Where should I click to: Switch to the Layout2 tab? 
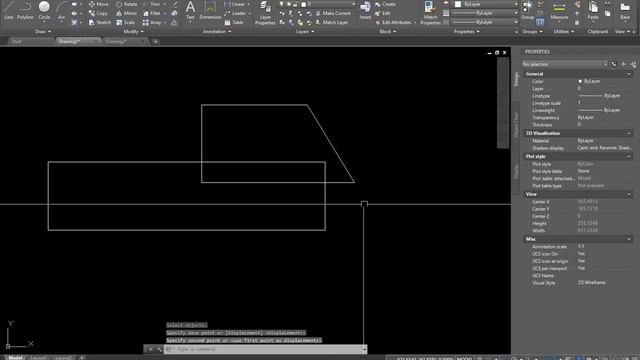[x=63, y=358]
